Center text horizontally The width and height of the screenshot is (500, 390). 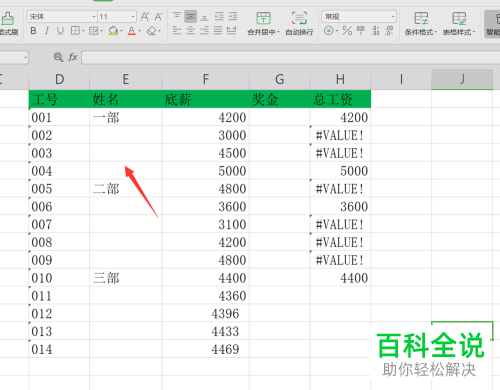pos(191,31)
